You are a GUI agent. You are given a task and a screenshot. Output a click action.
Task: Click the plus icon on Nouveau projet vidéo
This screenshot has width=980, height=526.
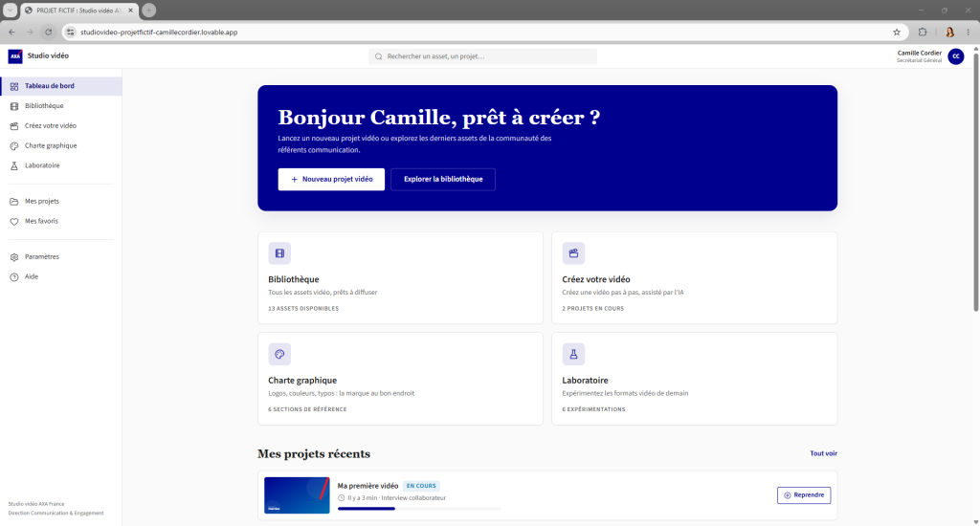pyautogui.click(x=295, y=179)
